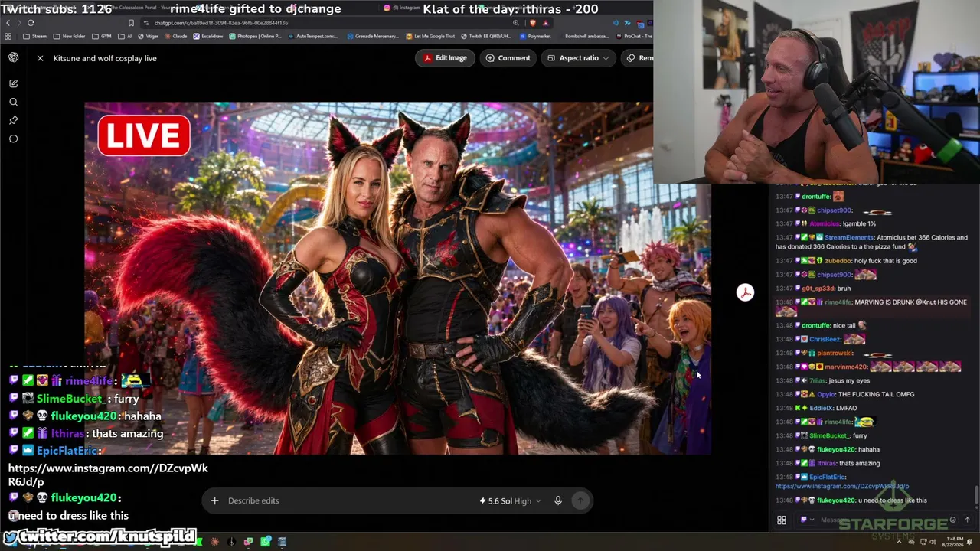This screenshot has height=551, width=980.
Task: Click the microphone dictation icon
Action: click(x=558, y=500)
